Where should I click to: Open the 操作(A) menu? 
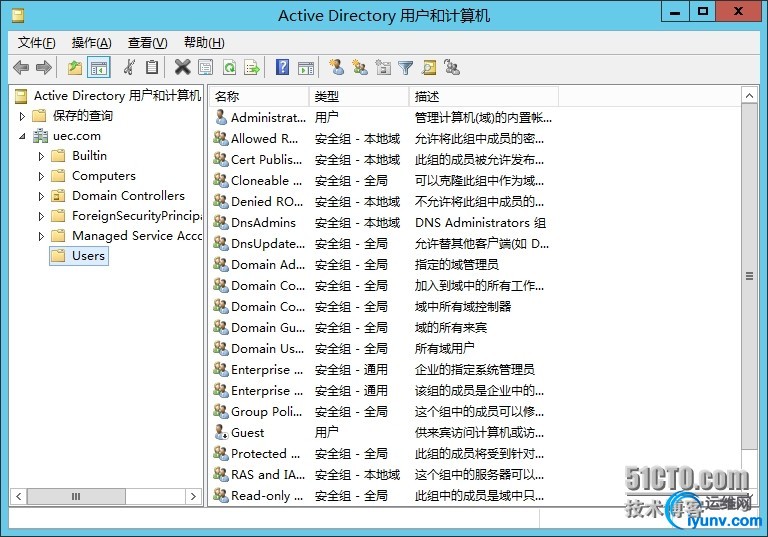91,43
